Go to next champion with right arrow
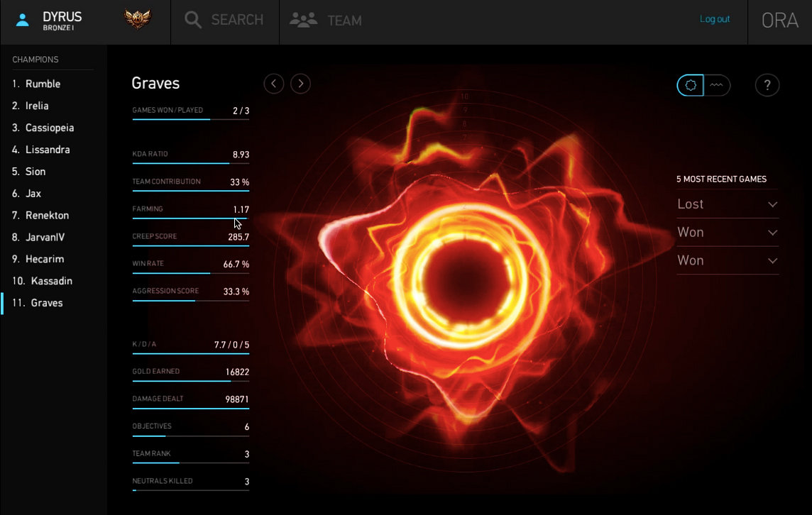The width and height of the screenshot is (812, 515). (x=301, y=84)
